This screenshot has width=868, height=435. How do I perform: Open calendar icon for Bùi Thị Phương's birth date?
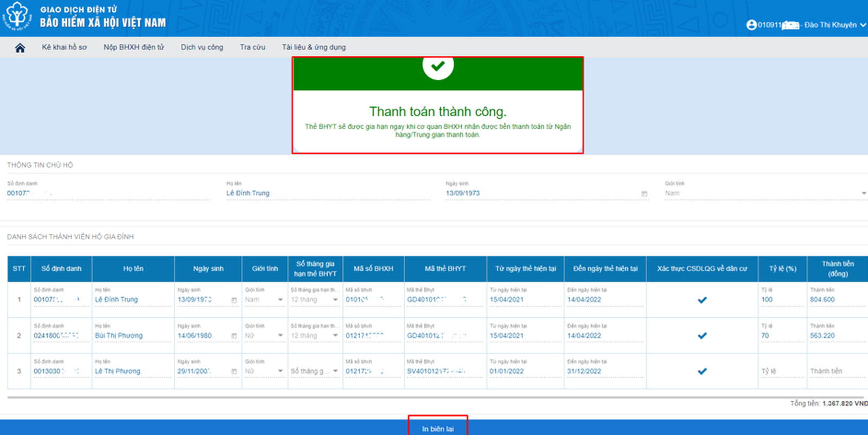(234, 336)
